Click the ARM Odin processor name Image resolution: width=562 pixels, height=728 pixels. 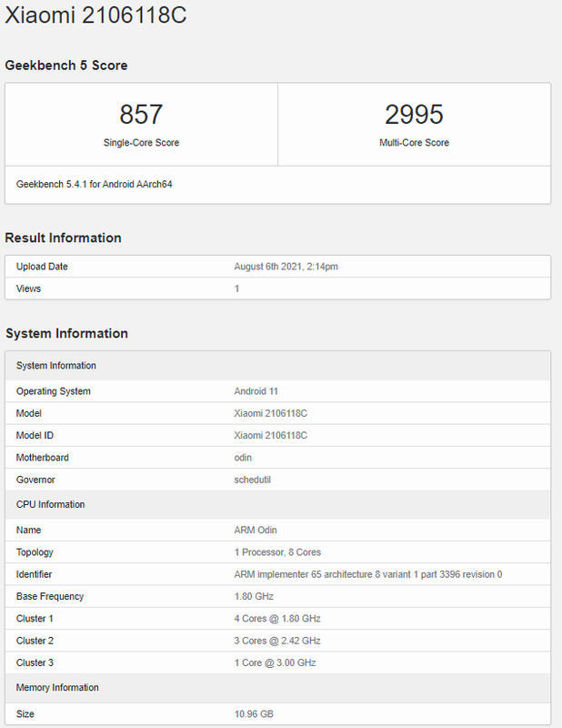(x=256, y=530)
